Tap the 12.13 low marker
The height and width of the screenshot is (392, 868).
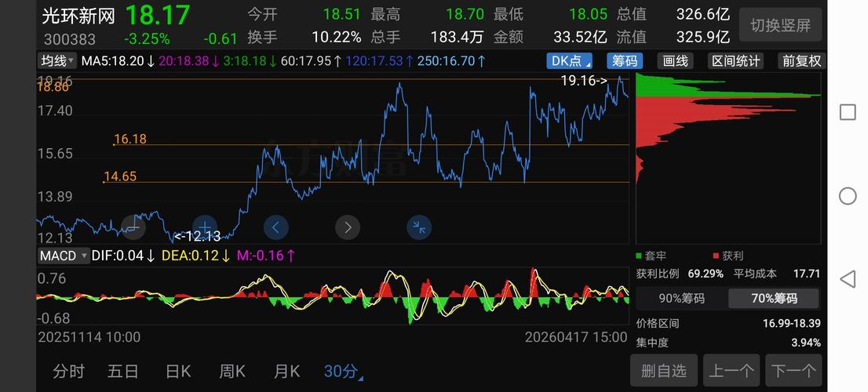pos(198,237)
